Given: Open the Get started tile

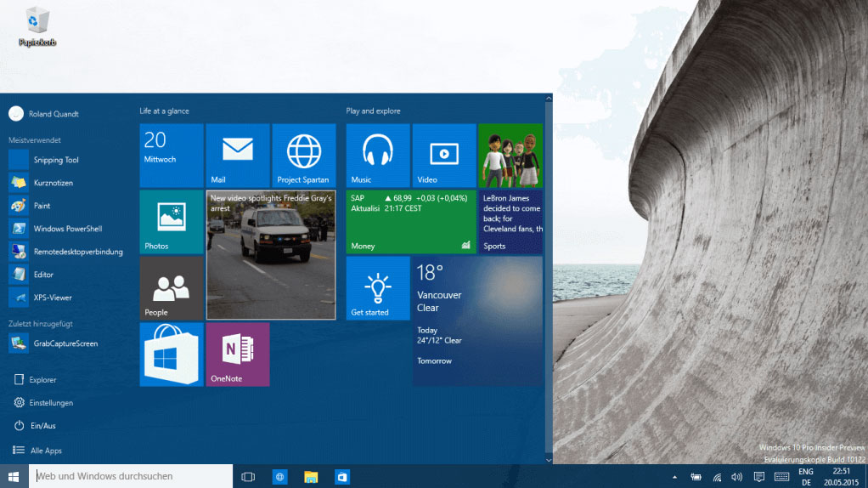Looking at the screenshot, I should tap(378, 288).
